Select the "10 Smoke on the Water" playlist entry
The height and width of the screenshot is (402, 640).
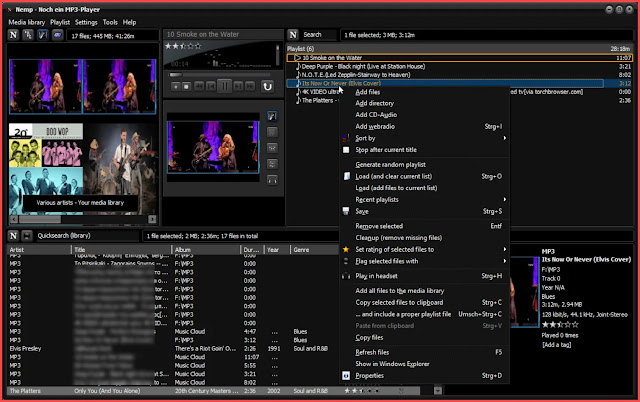[460, 58]
